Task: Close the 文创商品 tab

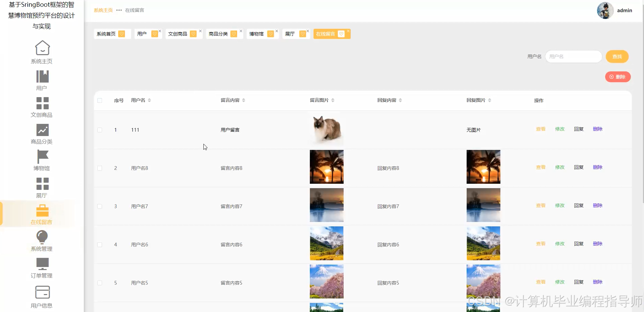Action: tap(200, 31)
